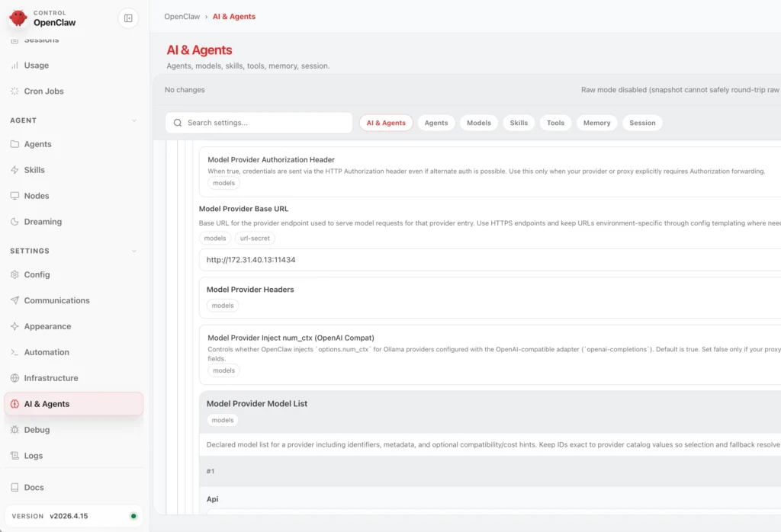Collapse the sidebar with the panel icon
Viewport: 781px width, 532px height.
[x=128, y=18]
